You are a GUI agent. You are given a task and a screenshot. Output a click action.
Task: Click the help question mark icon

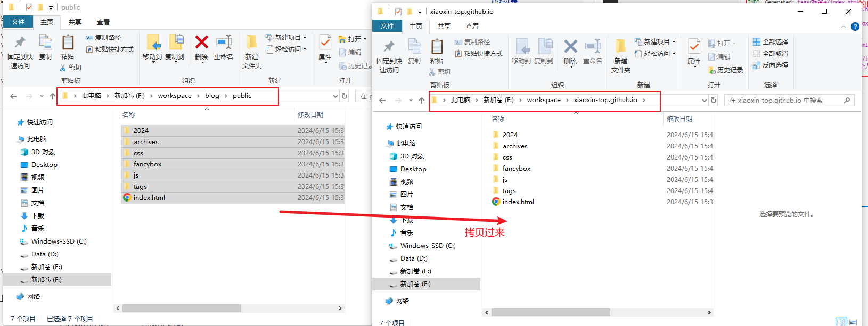[x=855, y=27]
